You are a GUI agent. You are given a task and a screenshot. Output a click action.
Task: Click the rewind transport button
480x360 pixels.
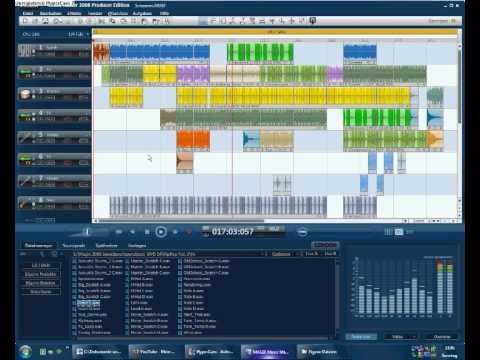coord(133,232)
